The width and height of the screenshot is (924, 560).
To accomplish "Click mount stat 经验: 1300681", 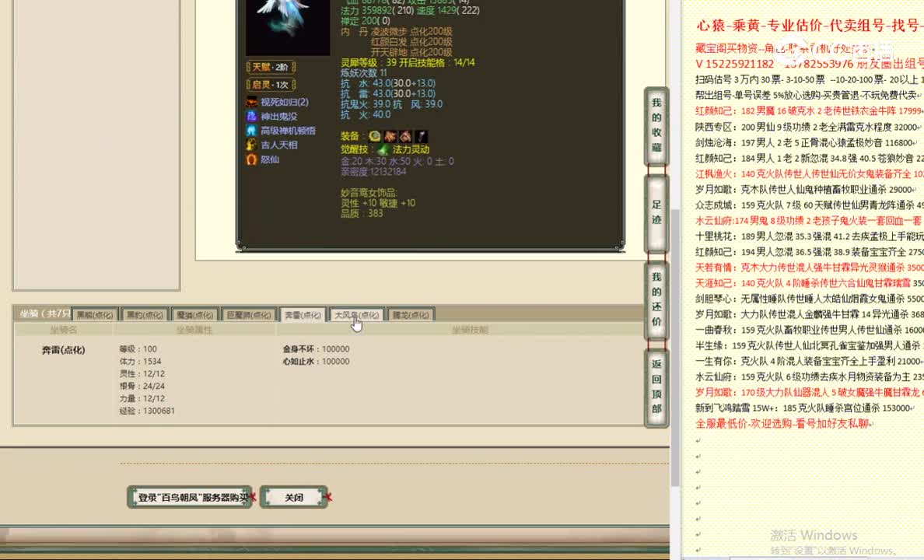I will (x=147, y=411).
